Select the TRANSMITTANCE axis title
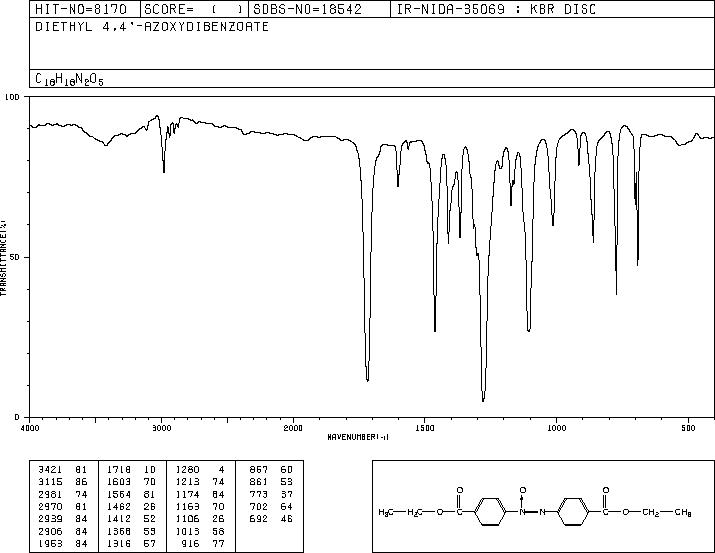 pos(3,257)
